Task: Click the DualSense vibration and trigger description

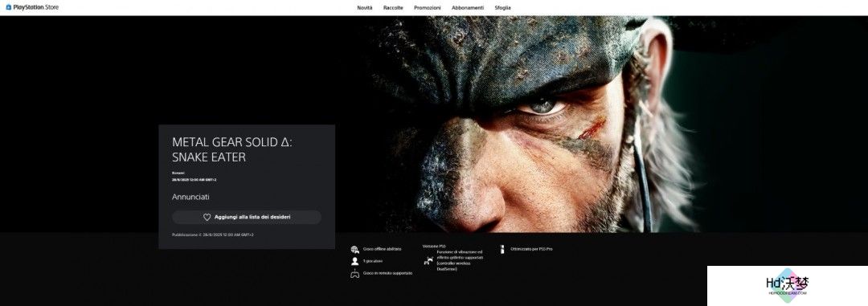Action: point(460,260)
